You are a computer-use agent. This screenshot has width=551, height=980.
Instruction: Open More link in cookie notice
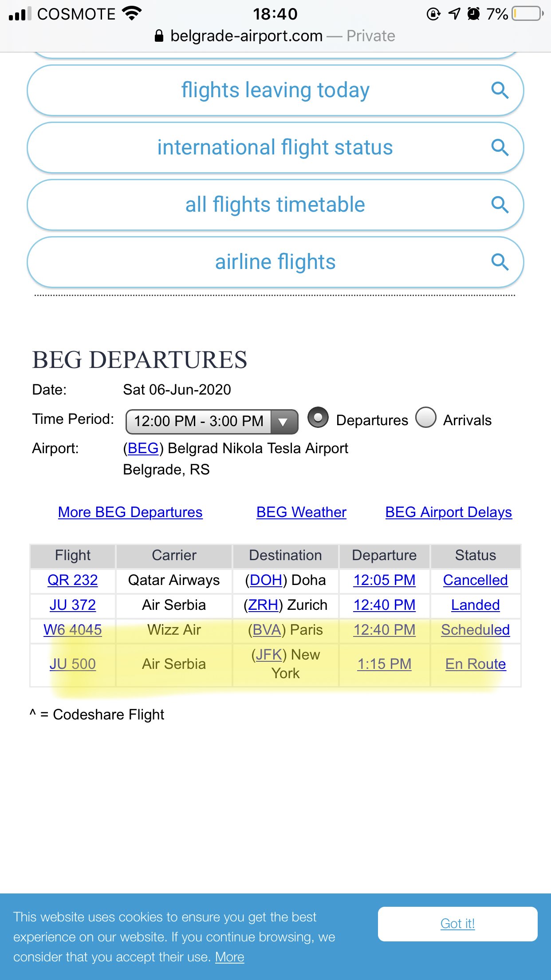(229, 957)
